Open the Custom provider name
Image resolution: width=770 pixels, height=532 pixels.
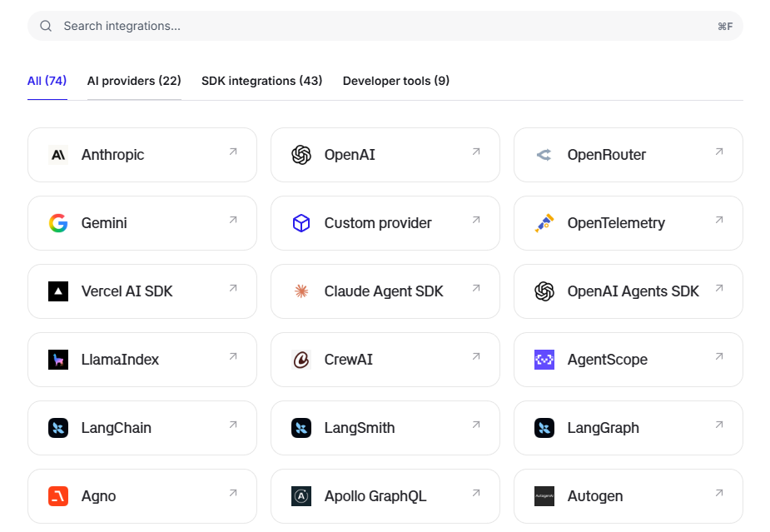point(378,223)
